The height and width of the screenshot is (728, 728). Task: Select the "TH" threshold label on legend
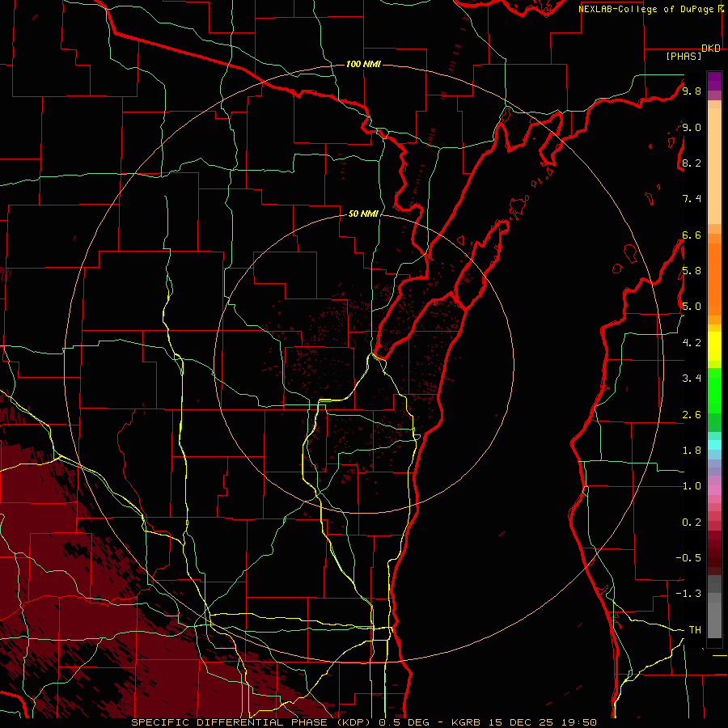coord(695,630)
